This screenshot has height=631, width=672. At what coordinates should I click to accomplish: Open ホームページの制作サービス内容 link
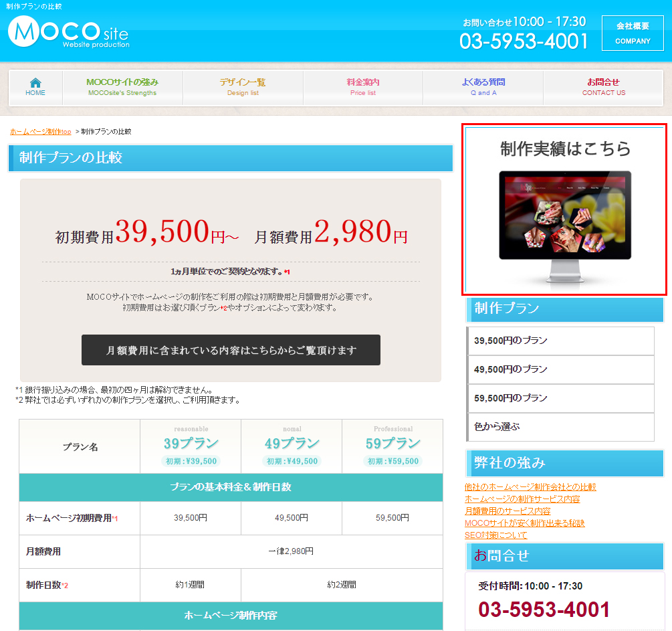pyautogui.click(x=522, y=499)
